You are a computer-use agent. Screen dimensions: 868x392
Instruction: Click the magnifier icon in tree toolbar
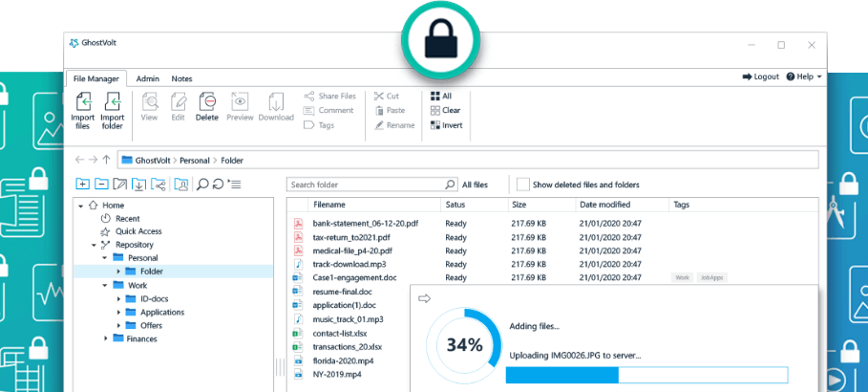pyautogui.click(x=202, y=185)
